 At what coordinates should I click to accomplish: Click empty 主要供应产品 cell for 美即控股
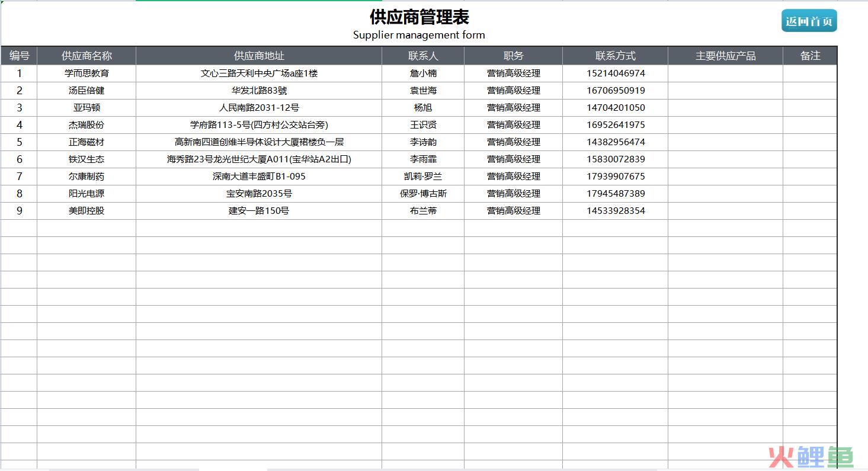tap(726, 211)
